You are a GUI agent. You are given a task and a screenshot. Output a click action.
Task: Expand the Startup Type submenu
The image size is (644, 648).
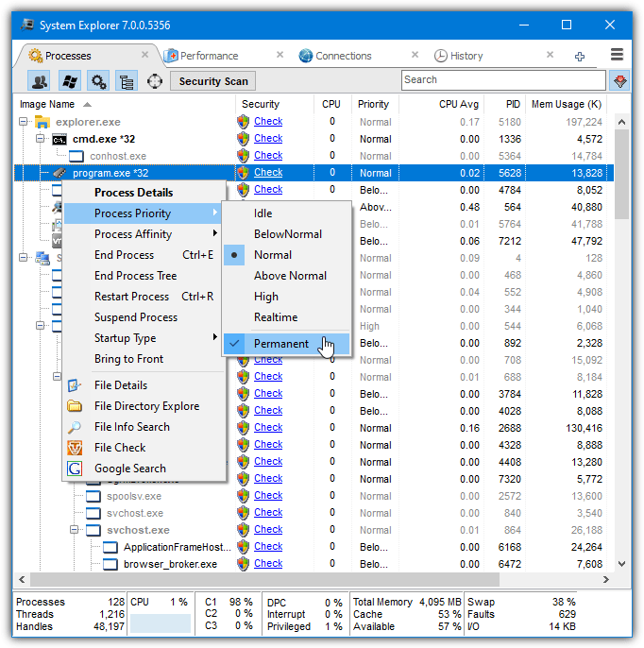(143, 338)
